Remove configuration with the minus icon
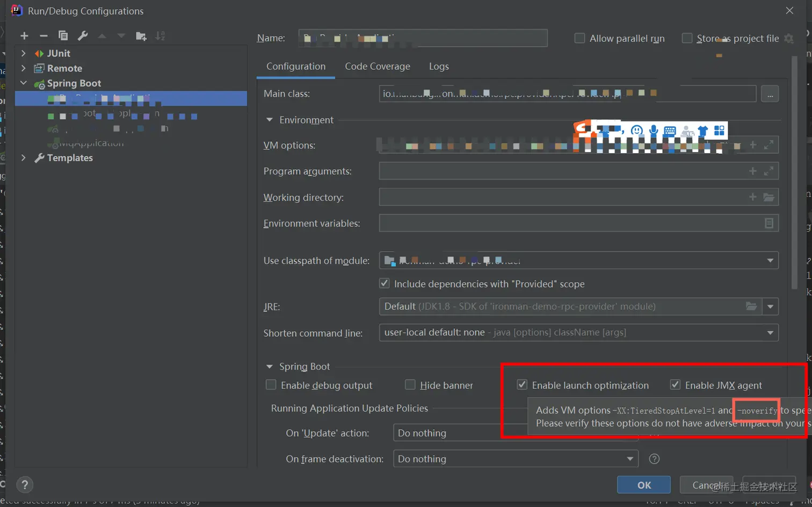 (44, 36)
